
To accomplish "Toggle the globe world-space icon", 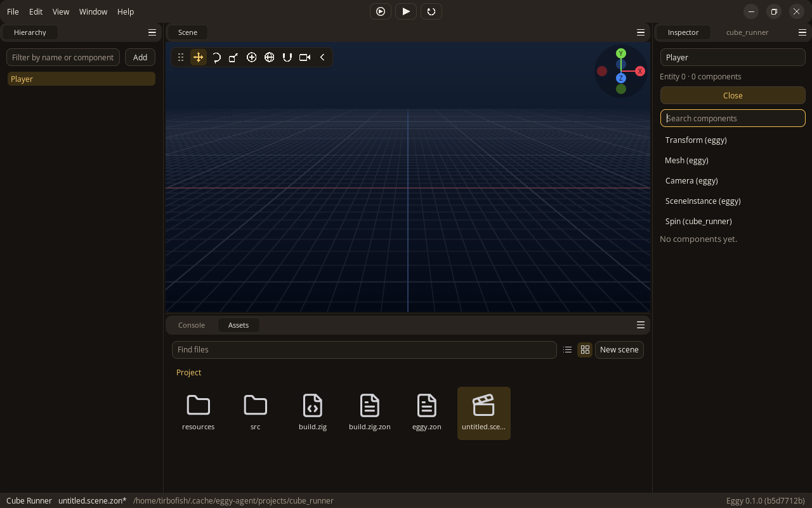I will (270, 57).
